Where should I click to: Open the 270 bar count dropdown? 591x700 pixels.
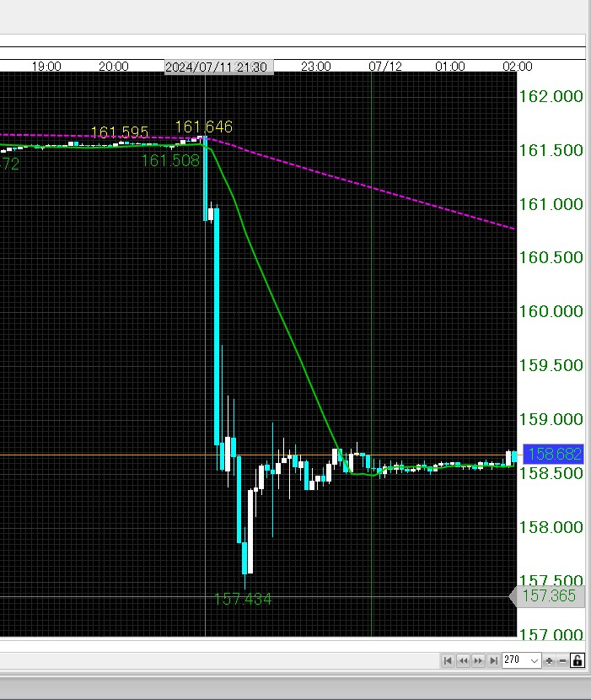[x=522, y=660]
